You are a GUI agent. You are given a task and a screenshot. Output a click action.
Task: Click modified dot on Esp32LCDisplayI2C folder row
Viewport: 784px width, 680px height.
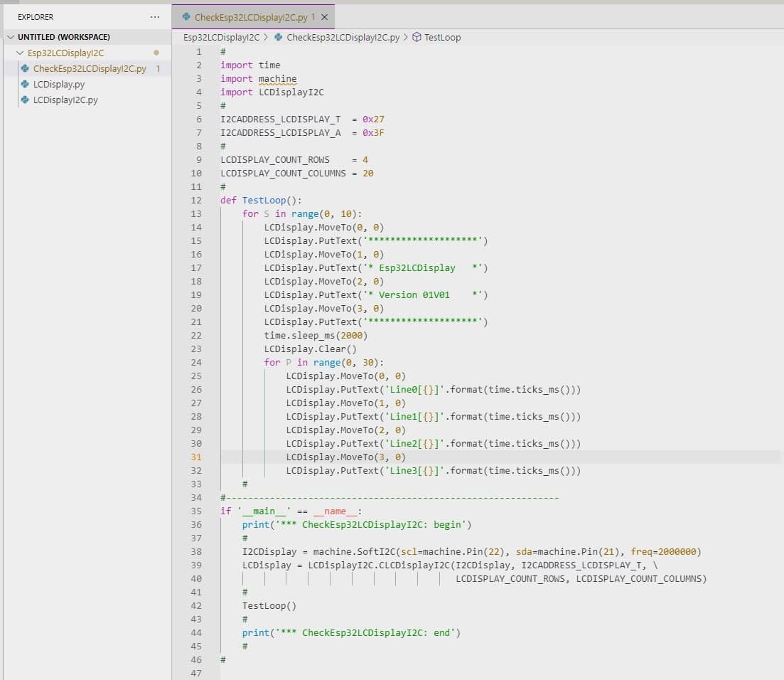click(x=156, y=53)
